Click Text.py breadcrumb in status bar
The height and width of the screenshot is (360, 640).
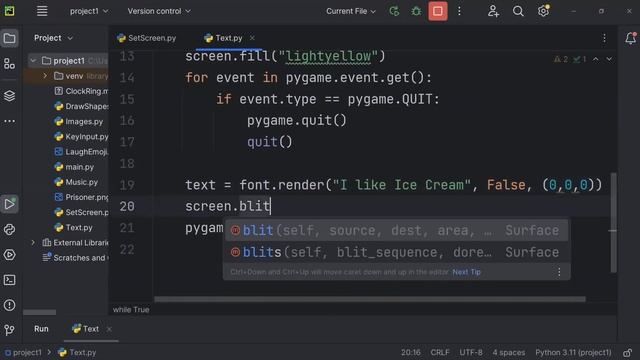pos(77,352)
